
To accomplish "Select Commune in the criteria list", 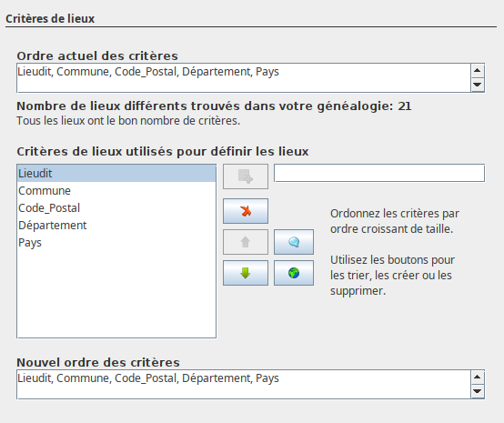I will 116,191.
